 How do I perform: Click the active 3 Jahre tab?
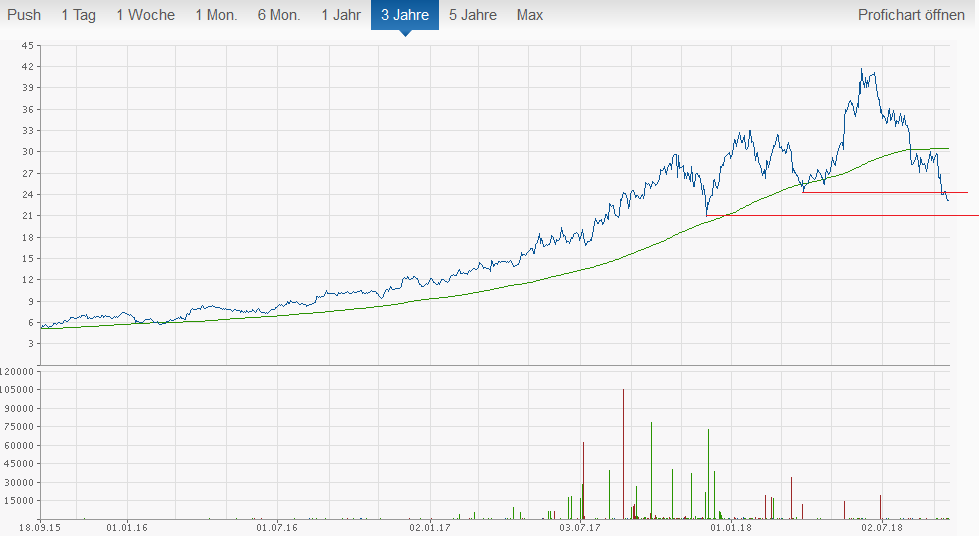[405, 15]
